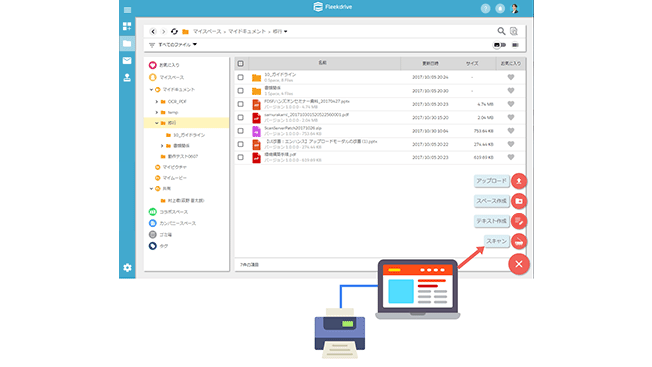
Task: Click マイドキュメント in the breadcrumb
Action: coord(247,32)
